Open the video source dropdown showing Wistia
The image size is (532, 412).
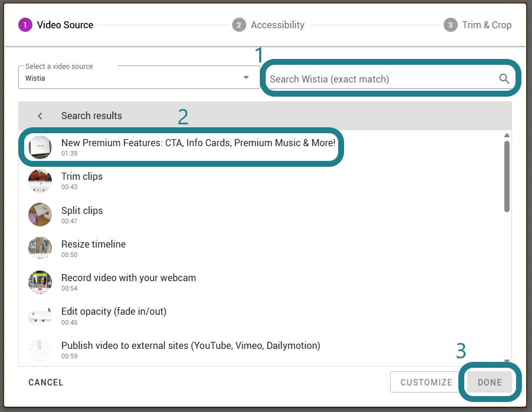(x=139, y=77)
